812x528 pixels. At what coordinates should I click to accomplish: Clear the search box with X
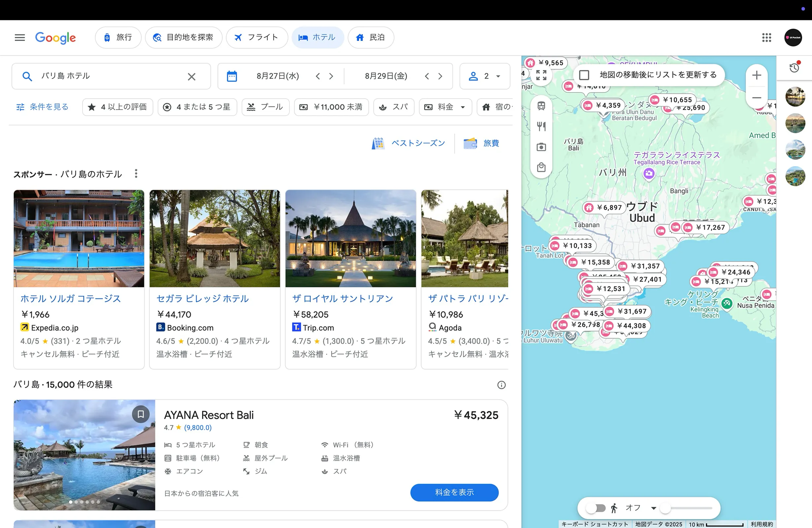(x=192, y=77)
